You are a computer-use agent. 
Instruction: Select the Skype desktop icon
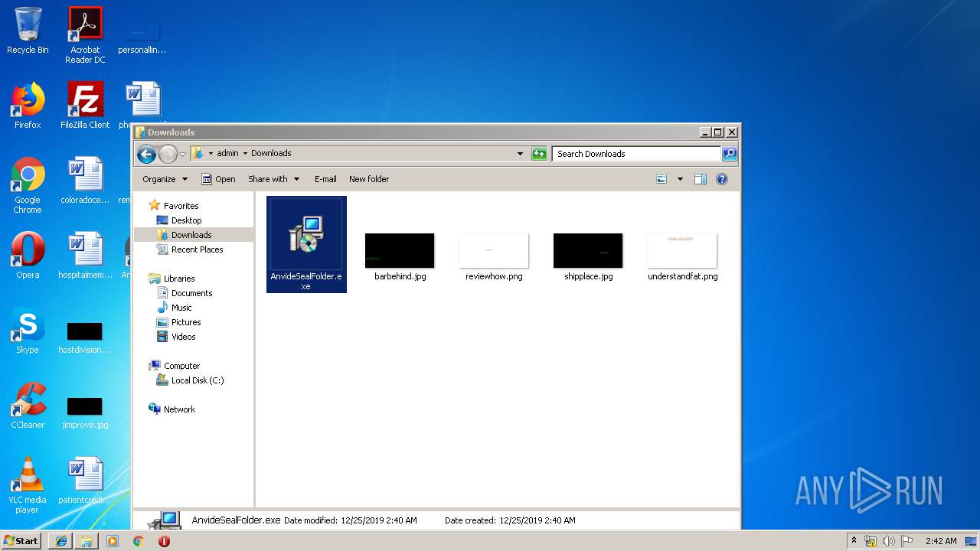coord(28,331)
